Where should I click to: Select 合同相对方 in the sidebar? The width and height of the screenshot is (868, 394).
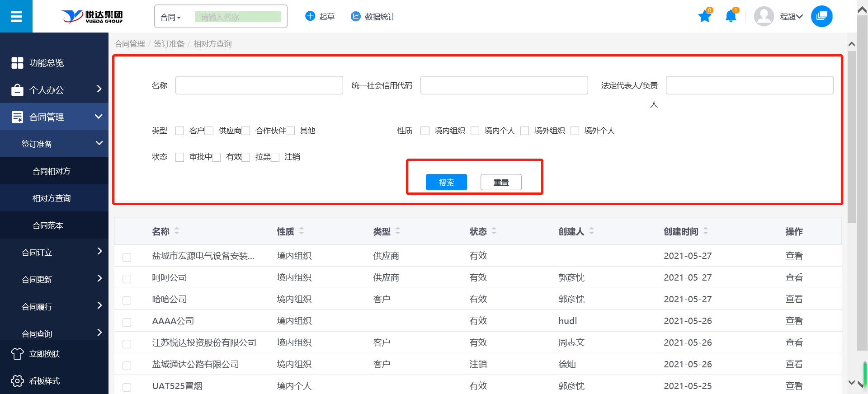tap(52, 171)
